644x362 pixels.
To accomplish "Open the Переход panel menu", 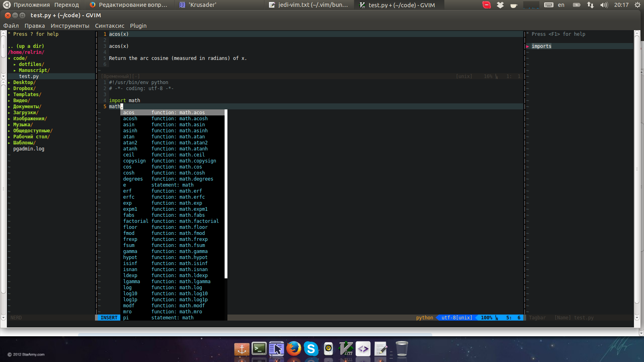I will (x=66, y=5).
